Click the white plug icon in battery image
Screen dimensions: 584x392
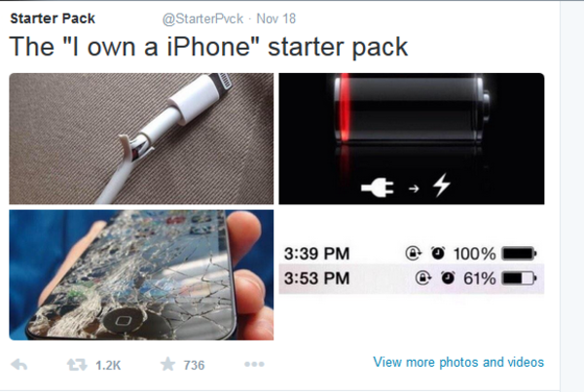[x=378, y=188]
